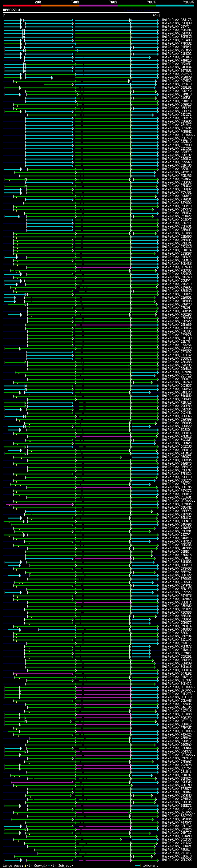This screenshot has height=868, width=197.
Task: Click label UniRef100_B8DIM5
Action: (x=176, y=487)
